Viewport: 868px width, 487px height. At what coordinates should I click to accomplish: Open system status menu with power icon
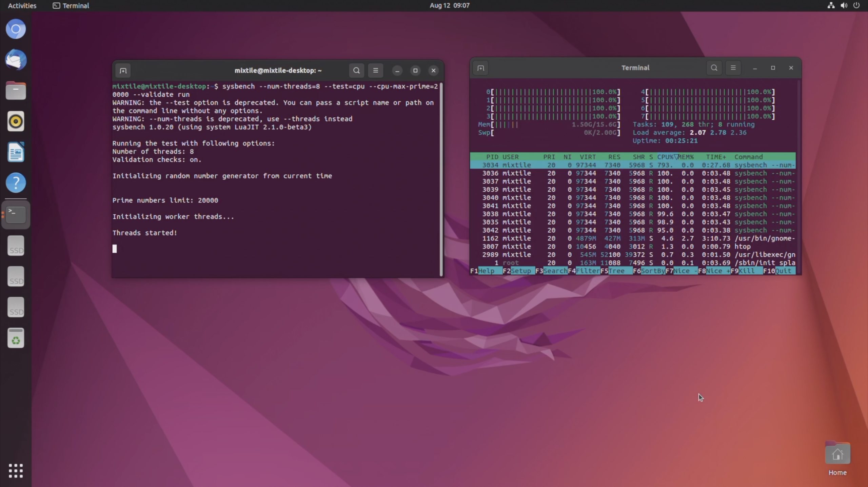856,5
